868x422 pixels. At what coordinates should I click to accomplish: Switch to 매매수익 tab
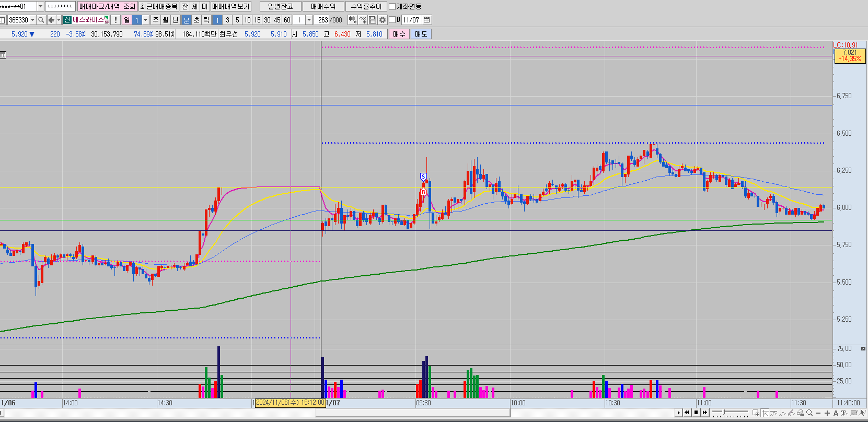tap(323, 6)
